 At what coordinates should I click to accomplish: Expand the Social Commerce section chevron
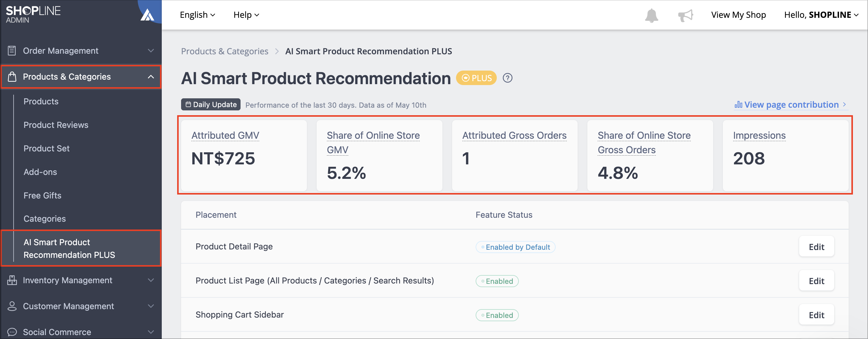[151, 332]
